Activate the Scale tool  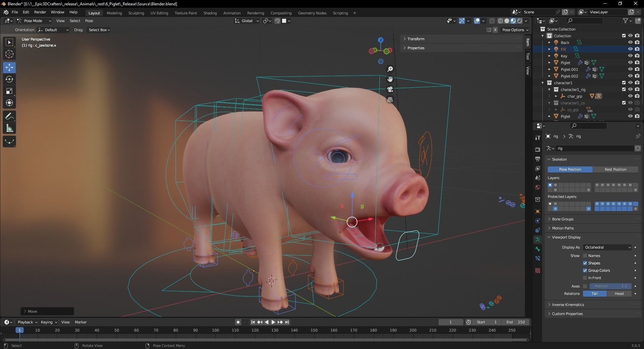coord(9,91)
